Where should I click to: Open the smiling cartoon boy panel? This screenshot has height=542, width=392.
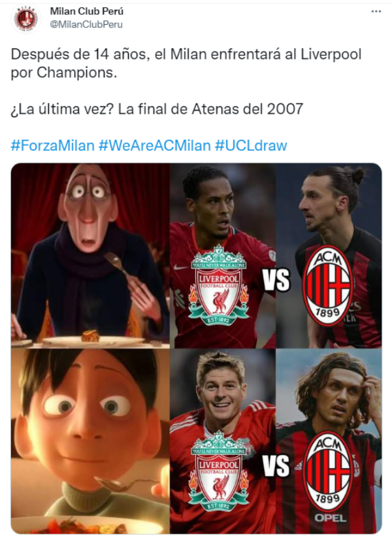point(91,441)
